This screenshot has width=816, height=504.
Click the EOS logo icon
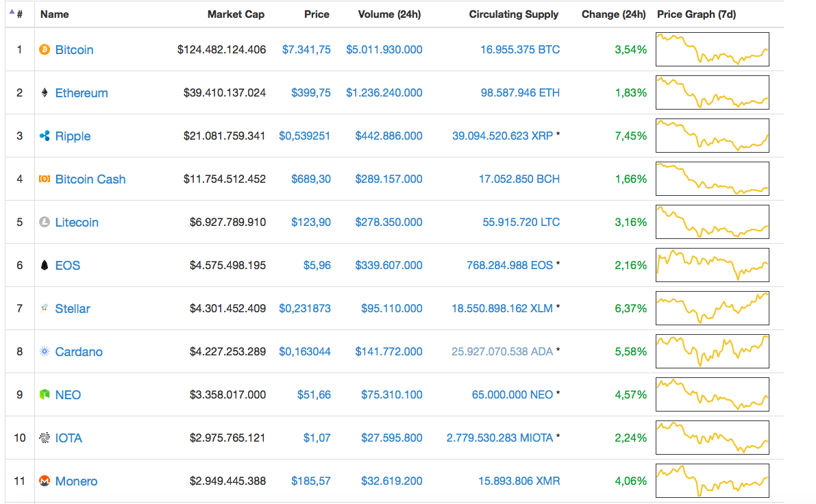[45, 266]
